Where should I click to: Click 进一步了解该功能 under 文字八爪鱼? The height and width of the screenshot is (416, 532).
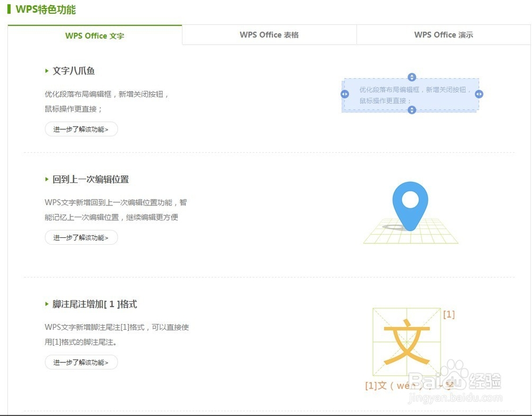(x=81, y=129)
